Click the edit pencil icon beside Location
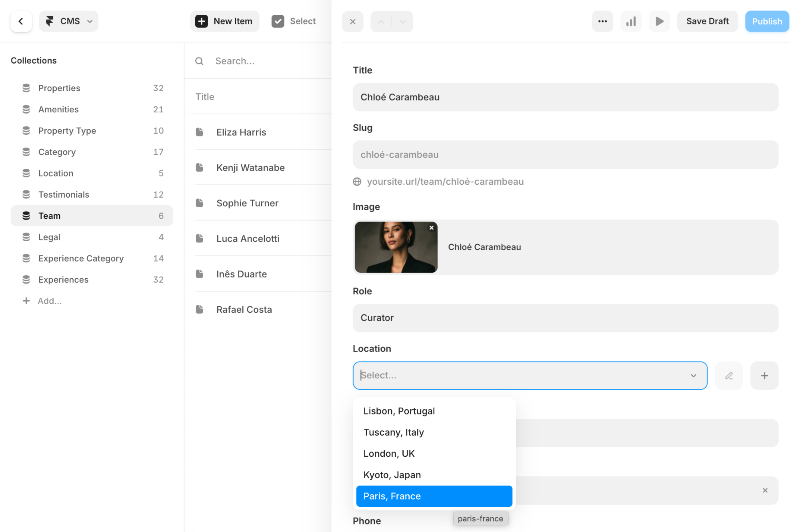This screenshot has width=800, height=532. coord(729,376)
